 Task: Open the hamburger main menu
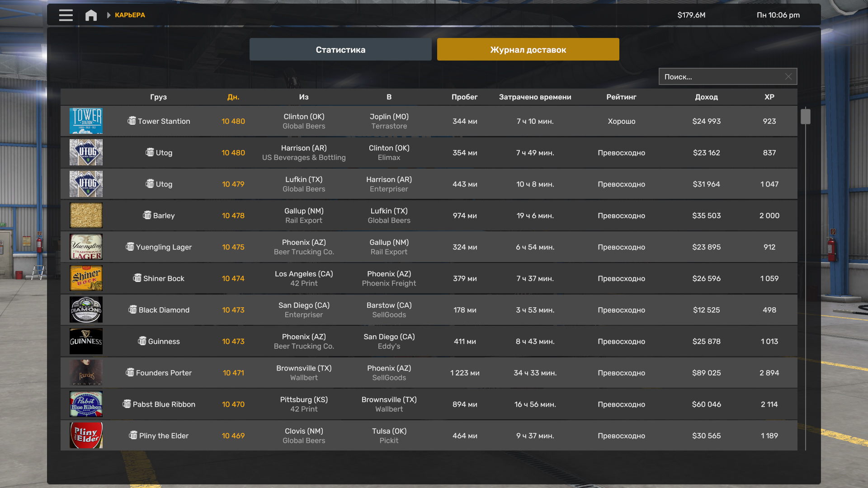click(x=66, y=15)
